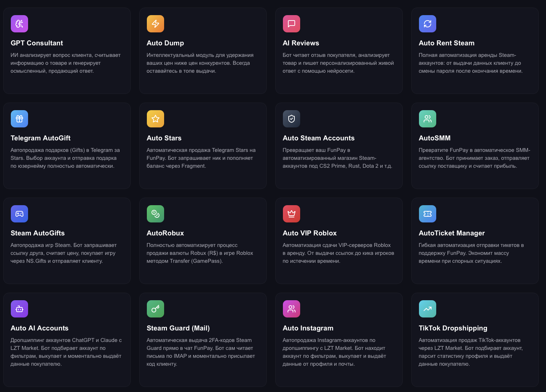
Task: Open the TikTok Dropshipping title
Action: [453, 328]
